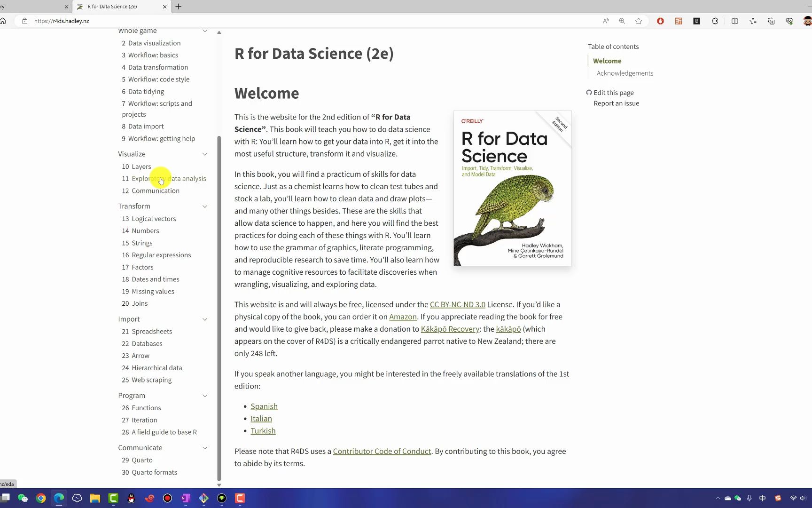Click the home icon in the browser toolbar
The height and width of the screenshot is (508, 812).
click(x=3, y=21)
